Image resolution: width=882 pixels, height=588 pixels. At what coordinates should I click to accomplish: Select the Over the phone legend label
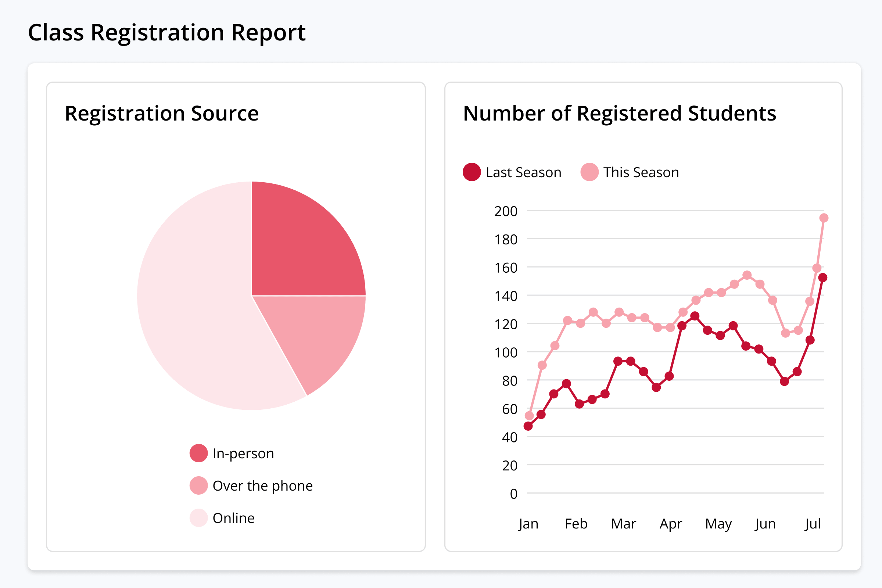click(x=262, y=486)
